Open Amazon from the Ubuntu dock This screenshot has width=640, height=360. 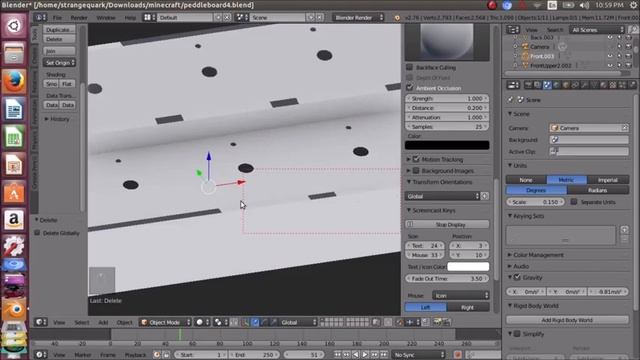click(14, 220)
